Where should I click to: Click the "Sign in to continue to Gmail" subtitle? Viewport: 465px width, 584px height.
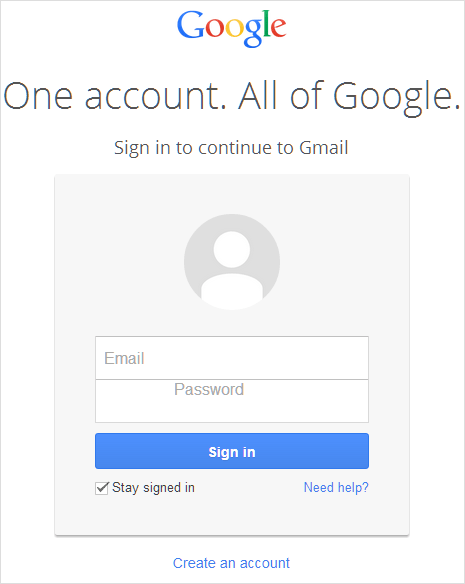[231, 148]
